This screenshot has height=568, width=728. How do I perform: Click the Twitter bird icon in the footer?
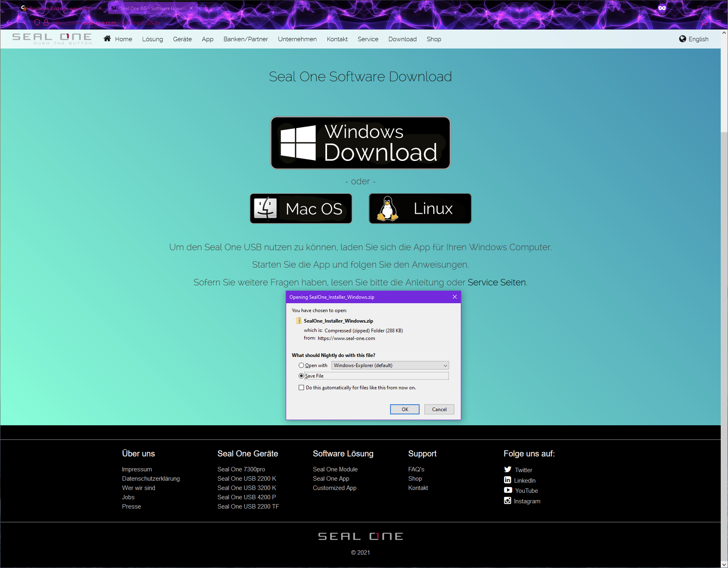pos(508,469)
